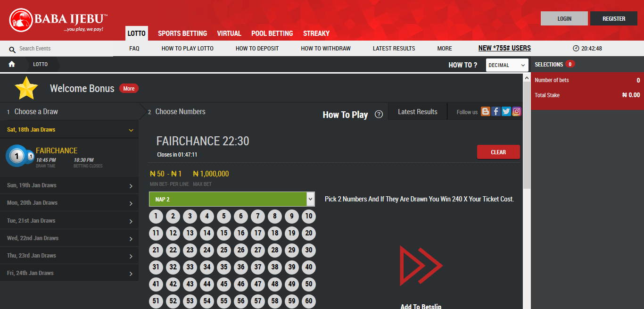The image size is (644, 309).
Task: Toggle number 48 ball
Action: point(275,284)
